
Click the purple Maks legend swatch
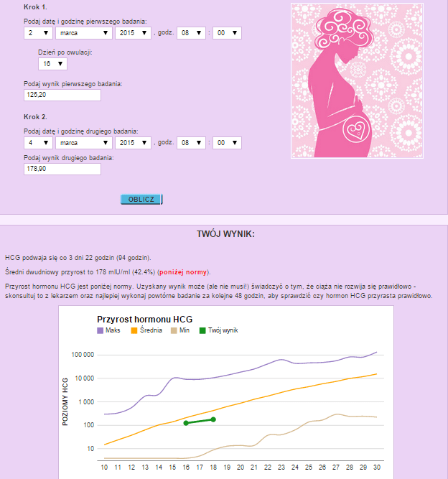(x=101, y=330)
